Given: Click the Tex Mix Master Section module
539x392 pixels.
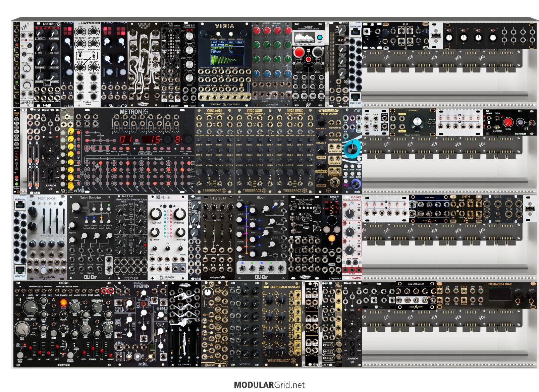Looking at the screenshot, I should point(329,151).
